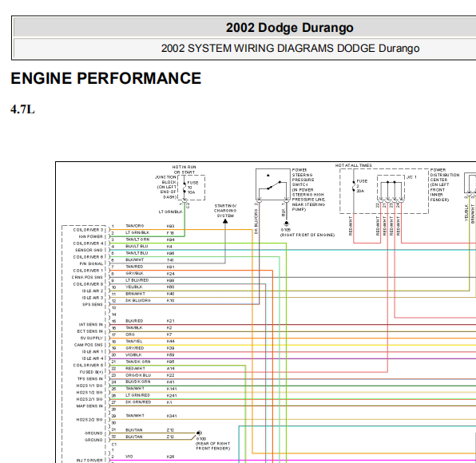Image resolution: width=476 pixels, height=463 pixels.
Task: Click the 'IAT SENS IN' pin label
Action: pyautogui.click(x=90, y=325)
